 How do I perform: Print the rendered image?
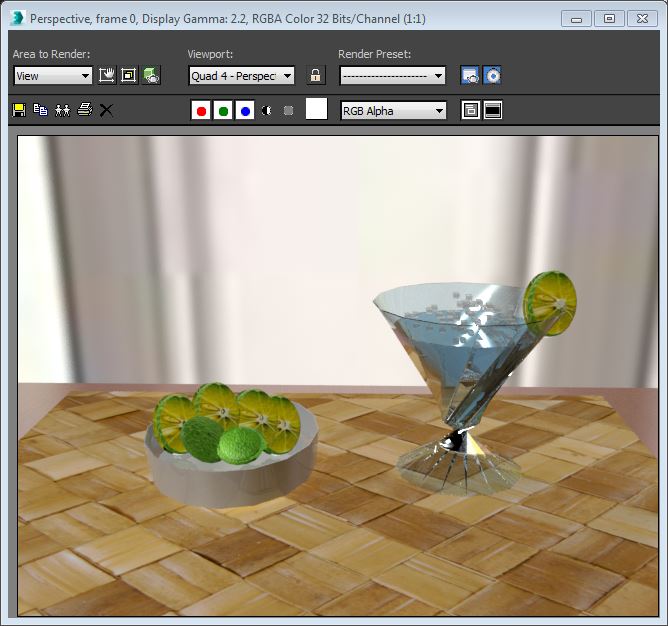click(84, 110)
